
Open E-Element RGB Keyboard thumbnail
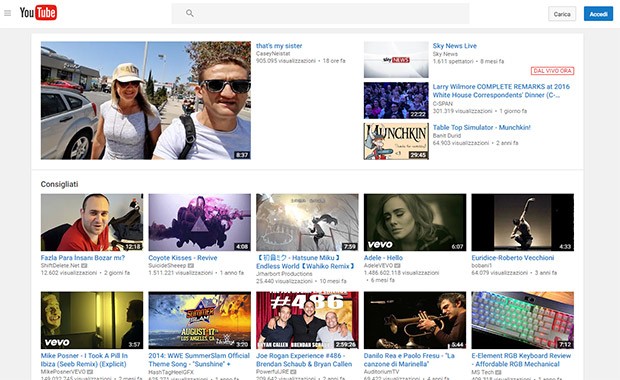click(x=522, y=320)
